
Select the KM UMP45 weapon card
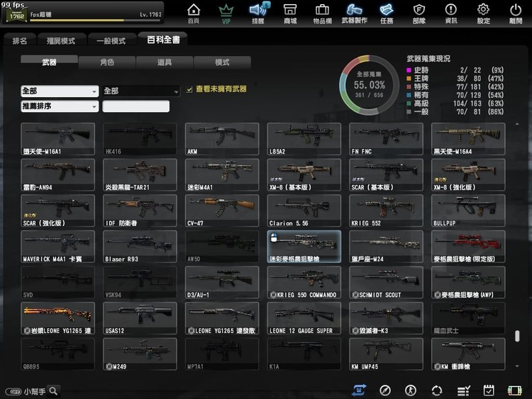(386, 354)
